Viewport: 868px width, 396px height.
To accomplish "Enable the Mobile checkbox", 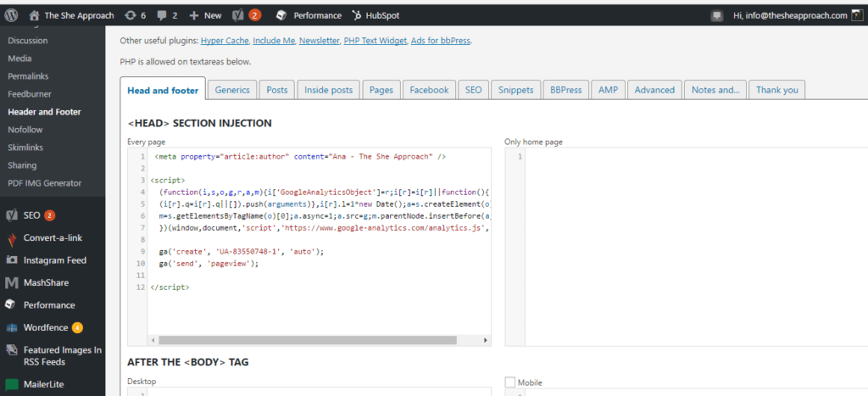I will pyautogui.click(x=509, y=382).
